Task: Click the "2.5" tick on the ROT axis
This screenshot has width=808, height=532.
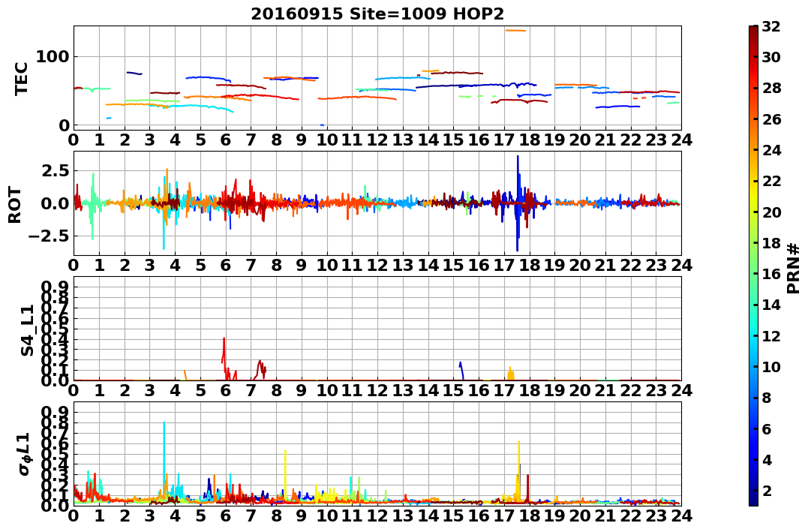Action: click(55, 170)
